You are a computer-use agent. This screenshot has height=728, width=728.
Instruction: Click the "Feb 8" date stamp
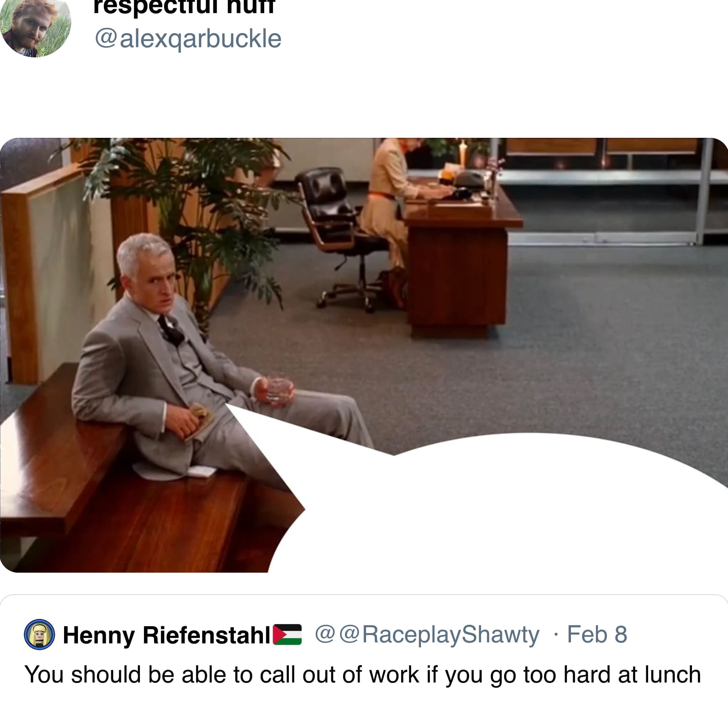click(597, 635)
